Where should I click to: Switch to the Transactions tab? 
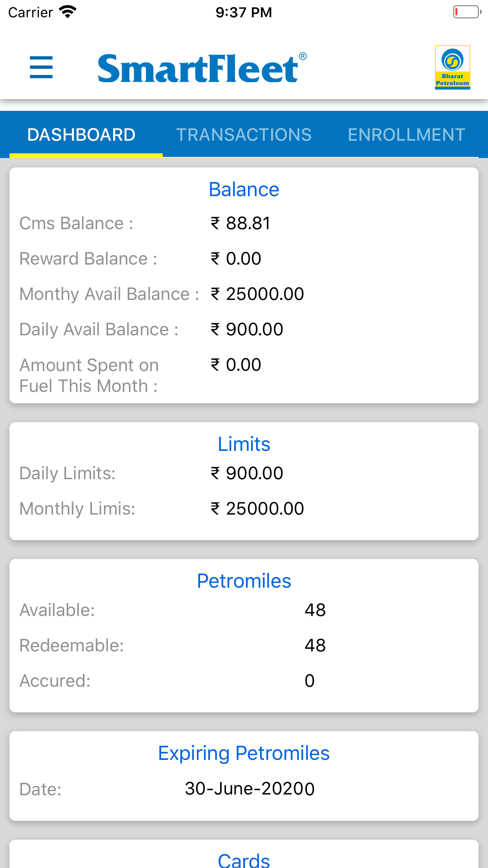(x=244, y=135)
